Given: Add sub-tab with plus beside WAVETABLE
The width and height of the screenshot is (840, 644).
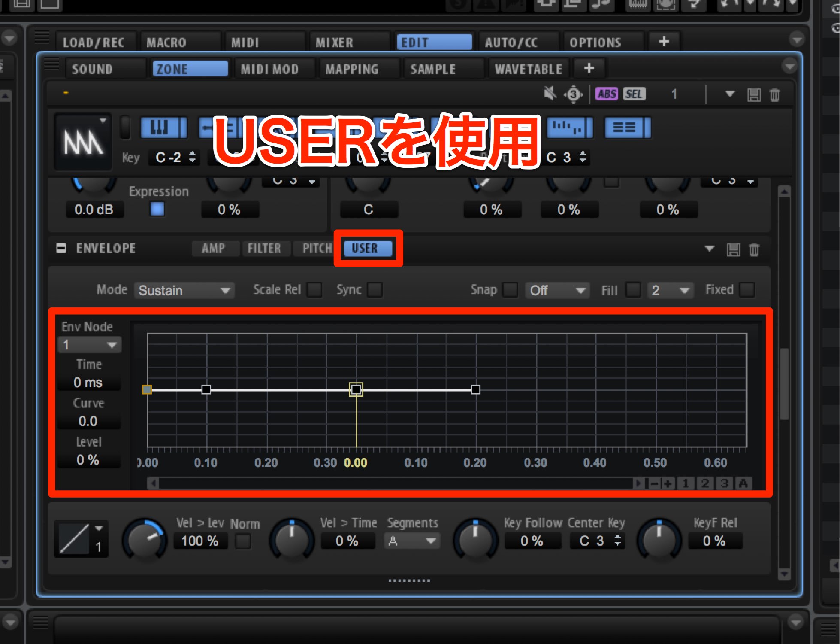Looking at the screenshot, I should 589,68.
